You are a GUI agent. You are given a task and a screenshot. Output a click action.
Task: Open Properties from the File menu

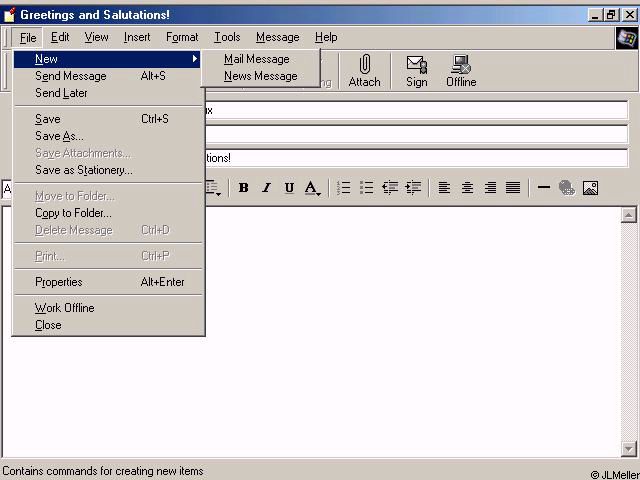(108, 282)
